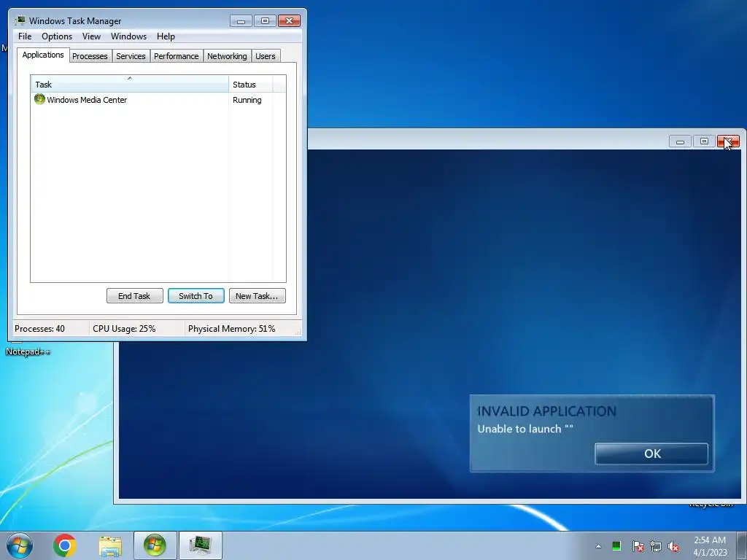Click the Running status cell
Viewport: 747px width, 560px height.
(247, 100)
